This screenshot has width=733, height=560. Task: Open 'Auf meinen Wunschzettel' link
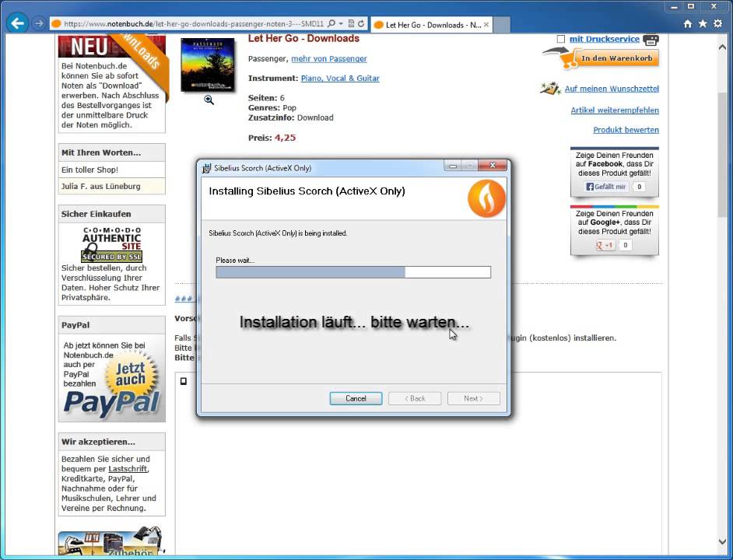[x=612, y=89]
